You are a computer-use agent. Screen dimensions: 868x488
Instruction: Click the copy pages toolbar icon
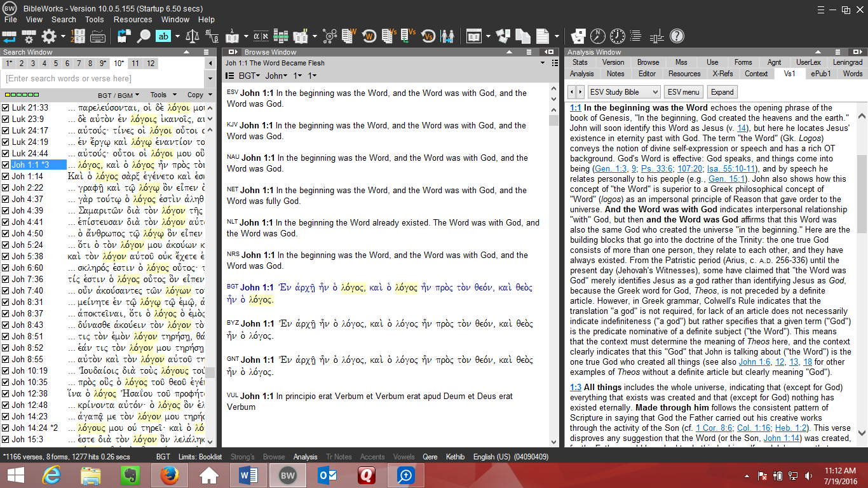tap(523, 36)
